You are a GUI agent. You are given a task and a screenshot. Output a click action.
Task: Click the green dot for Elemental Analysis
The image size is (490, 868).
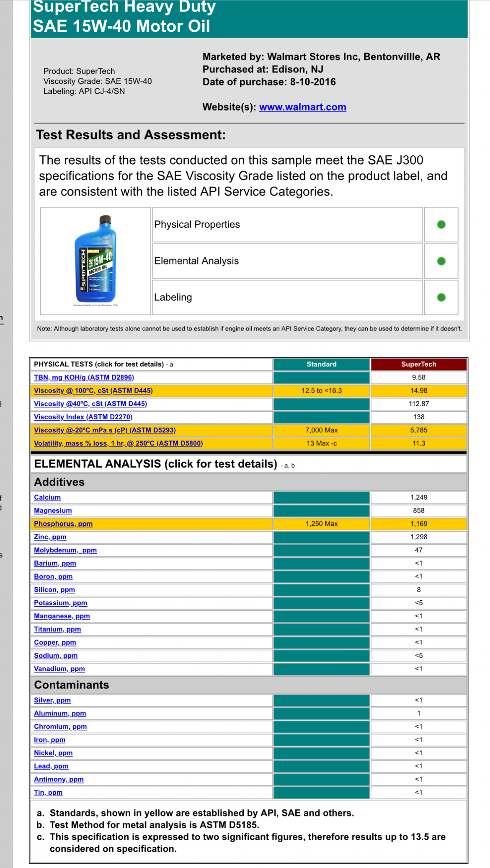441,261
